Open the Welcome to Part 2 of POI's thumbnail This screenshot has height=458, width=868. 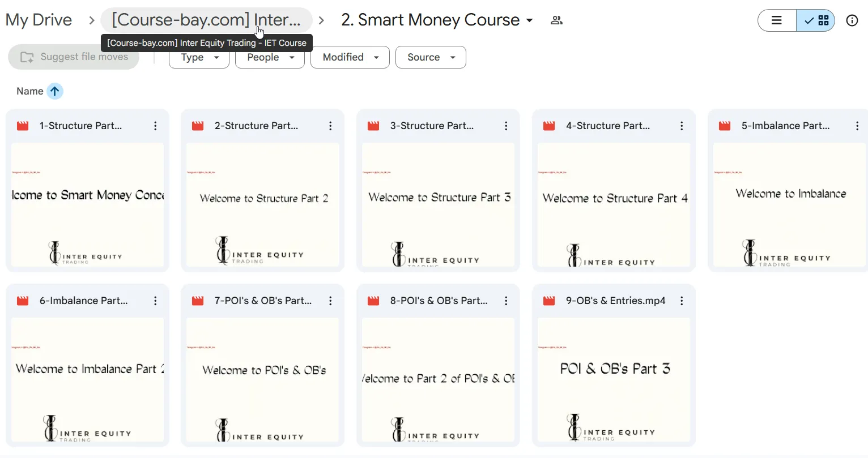click(x=439, y=380)
